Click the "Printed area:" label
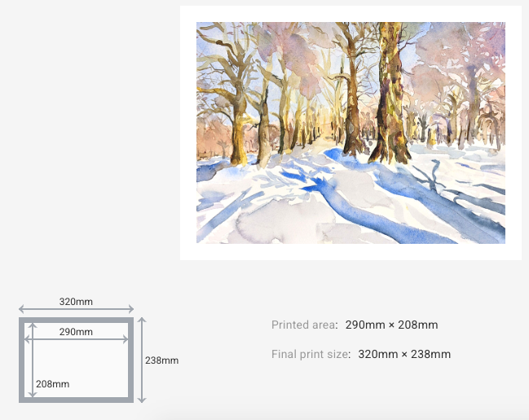This screenshot has height=420, width=529. (304, 325)
